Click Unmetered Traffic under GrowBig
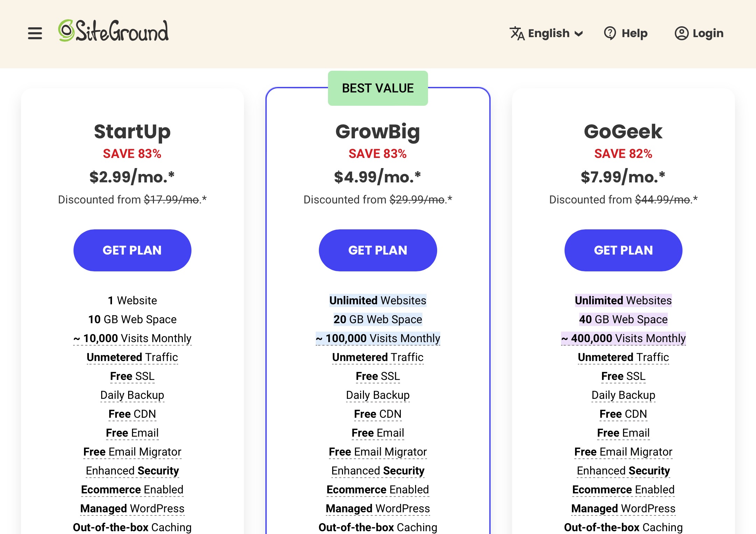 click(378, 357)
